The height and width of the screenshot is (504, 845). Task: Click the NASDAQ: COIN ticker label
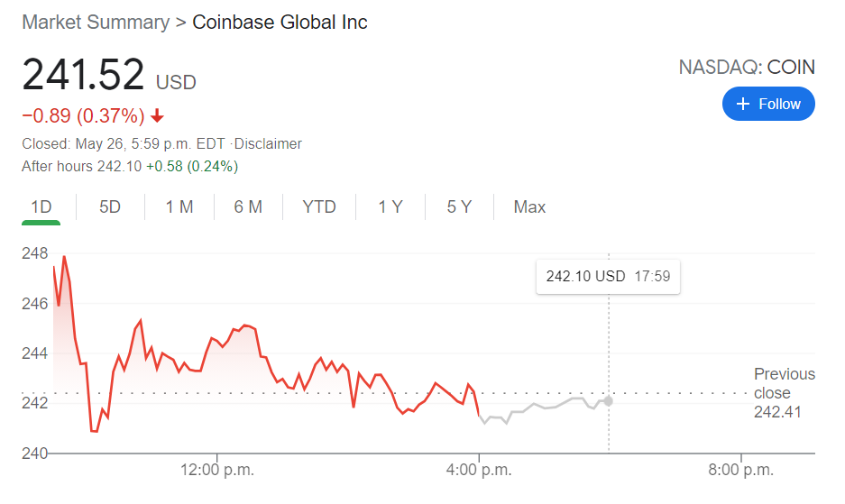pos(746,67)
